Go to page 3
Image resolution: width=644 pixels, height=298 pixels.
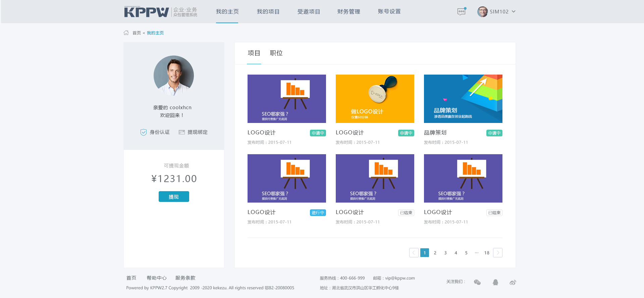point(445,253)
